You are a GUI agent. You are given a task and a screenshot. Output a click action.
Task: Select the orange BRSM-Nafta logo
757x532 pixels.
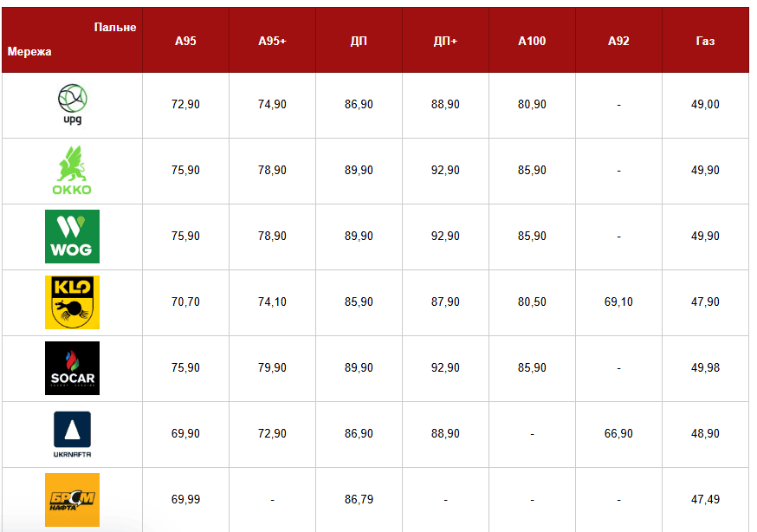[72, 500]
